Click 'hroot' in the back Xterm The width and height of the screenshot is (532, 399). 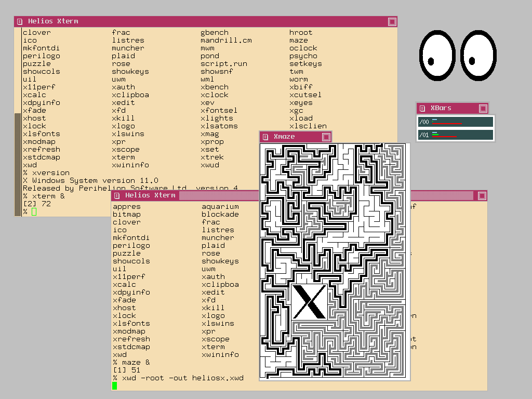[x=301, y=33]
